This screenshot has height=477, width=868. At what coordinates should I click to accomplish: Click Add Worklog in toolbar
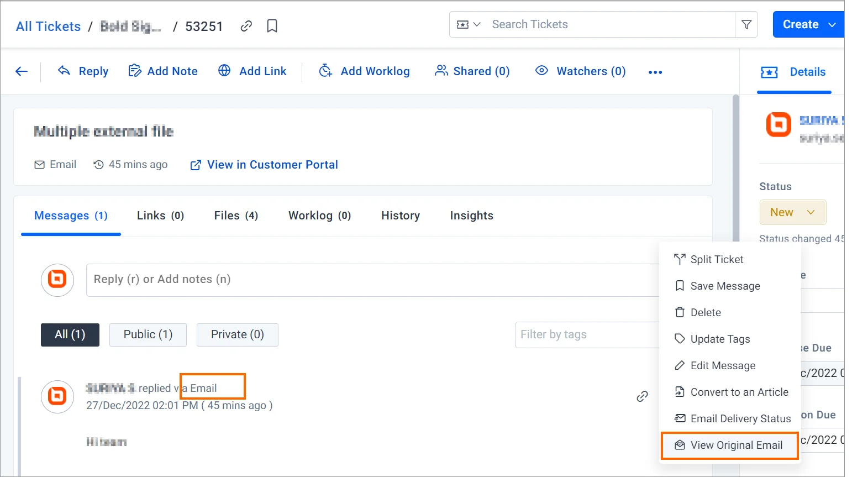(365, 71)
